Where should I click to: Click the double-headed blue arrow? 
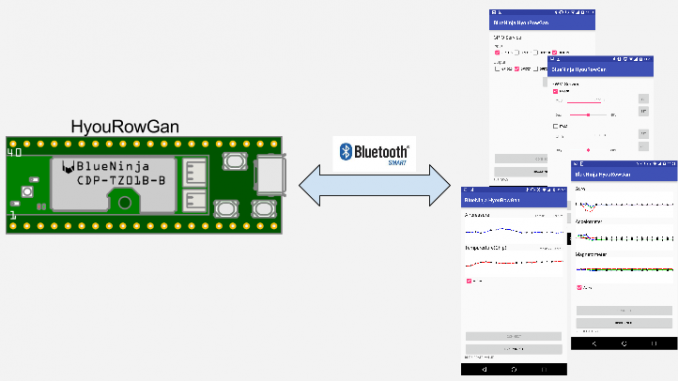(x=374, y=185)
